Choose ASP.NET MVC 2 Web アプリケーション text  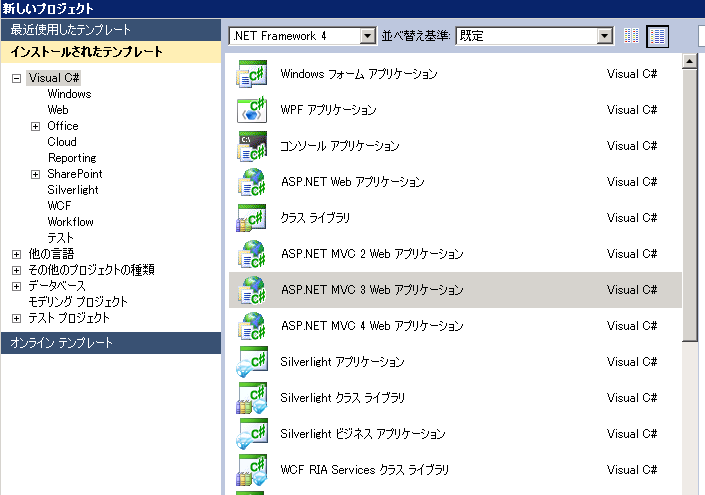(x=372, y=254)
